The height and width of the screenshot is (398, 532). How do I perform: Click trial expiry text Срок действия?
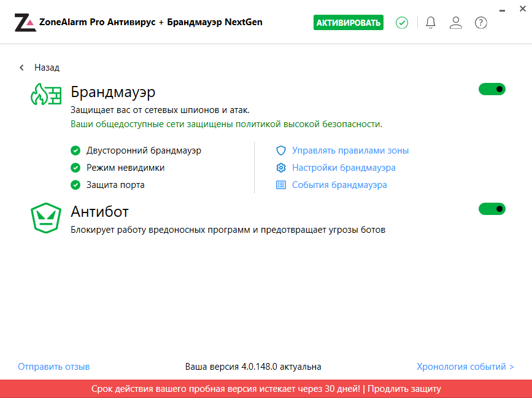tap(226, 389)
